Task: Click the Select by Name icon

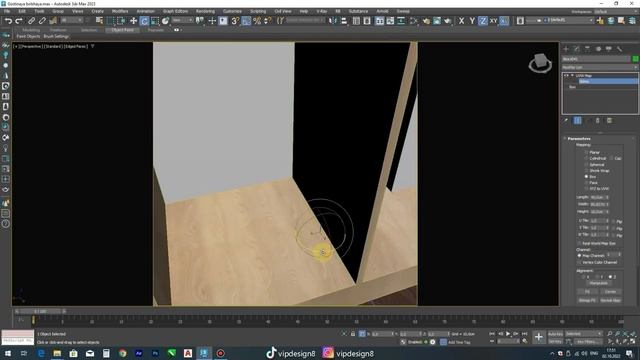Action: click(99, 21)
